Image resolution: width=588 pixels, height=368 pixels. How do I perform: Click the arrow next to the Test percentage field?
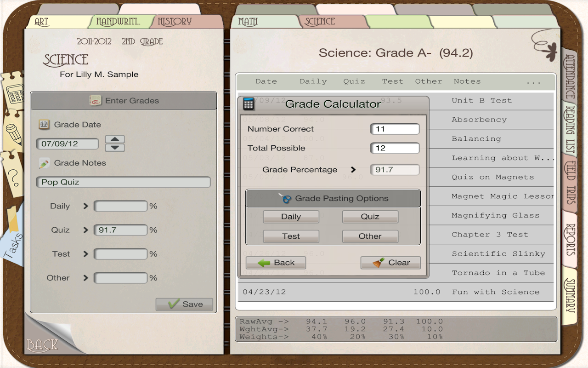(x=85, y=254)
